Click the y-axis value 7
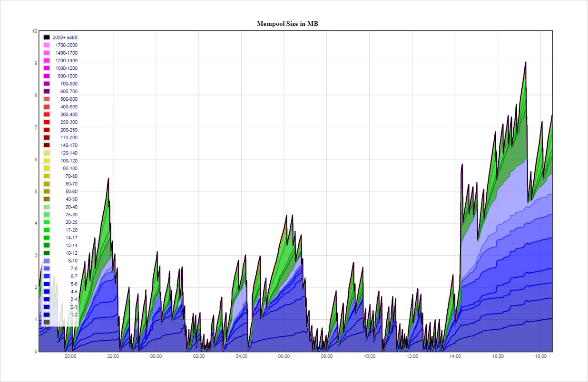This screenshot has height=382, width=588. point(36,127)
